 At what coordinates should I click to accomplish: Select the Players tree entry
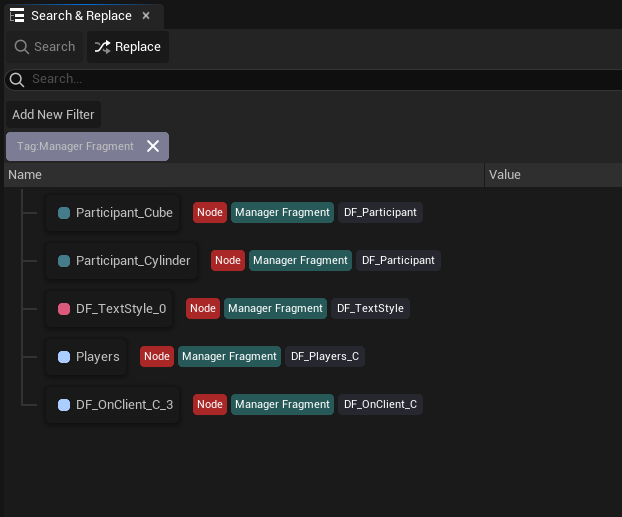point(97,356)
